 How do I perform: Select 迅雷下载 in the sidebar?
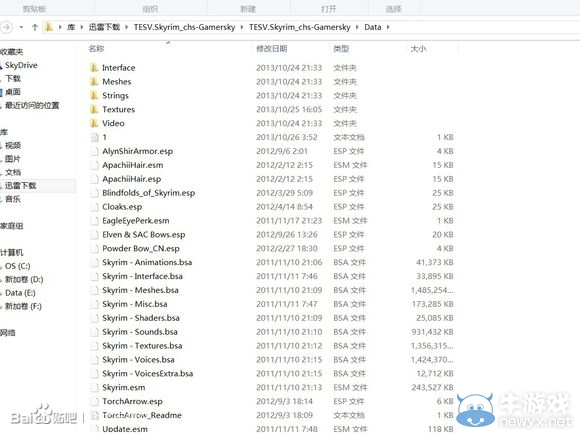coord(20,186)
